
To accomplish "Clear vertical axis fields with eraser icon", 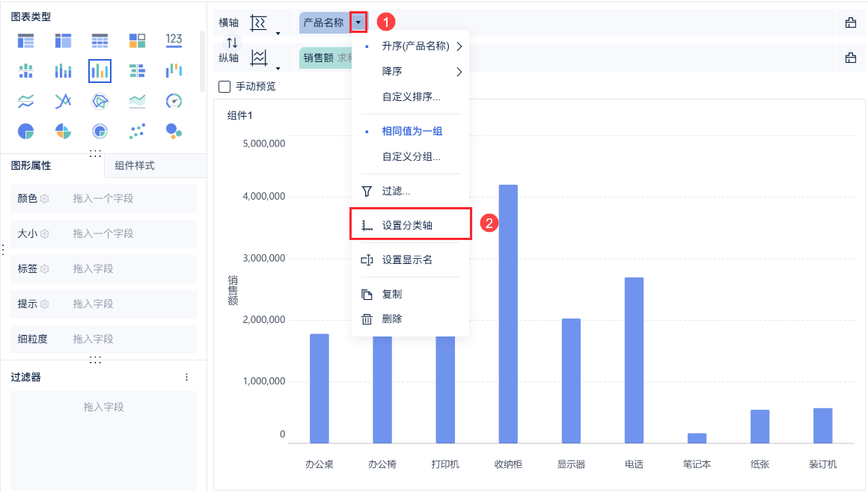I will tap(851, 58).
